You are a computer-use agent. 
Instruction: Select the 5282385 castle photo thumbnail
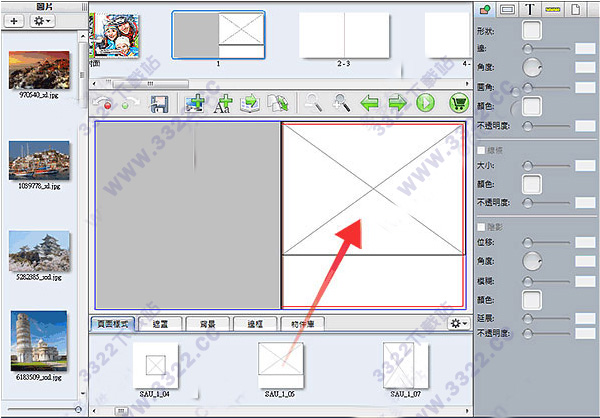coord(39,251)
